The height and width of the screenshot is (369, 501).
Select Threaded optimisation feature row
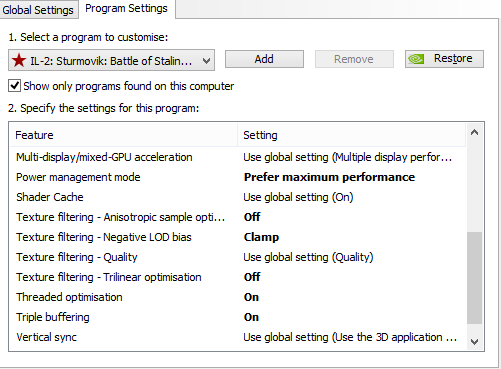tap(238, 297)
